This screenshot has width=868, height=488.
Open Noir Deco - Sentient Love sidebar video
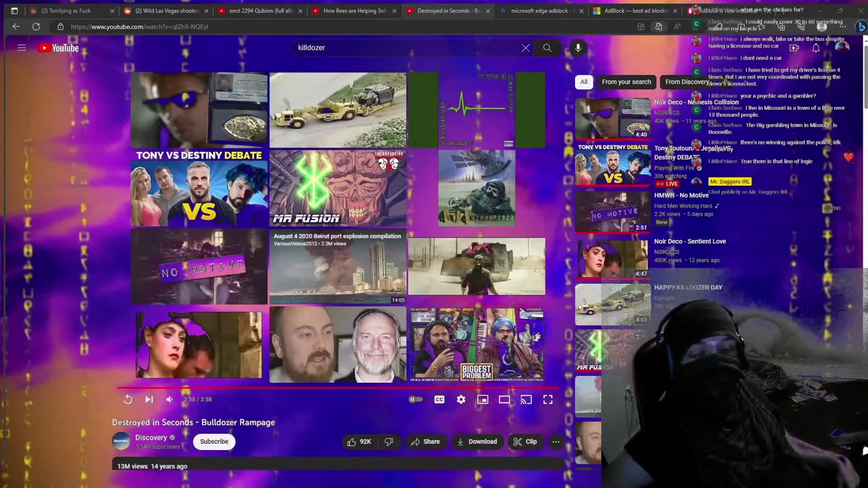pos(690,241)
